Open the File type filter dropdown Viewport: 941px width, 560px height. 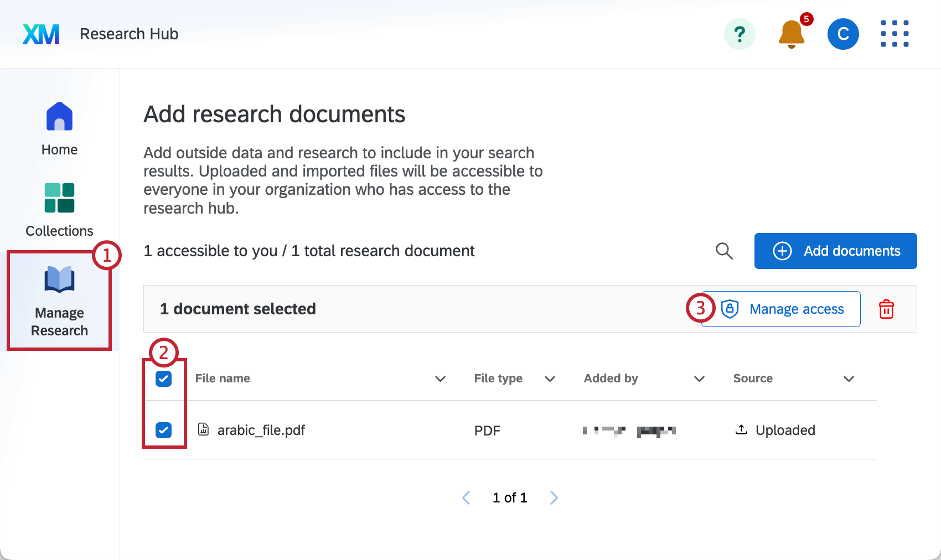coord(550,379)
